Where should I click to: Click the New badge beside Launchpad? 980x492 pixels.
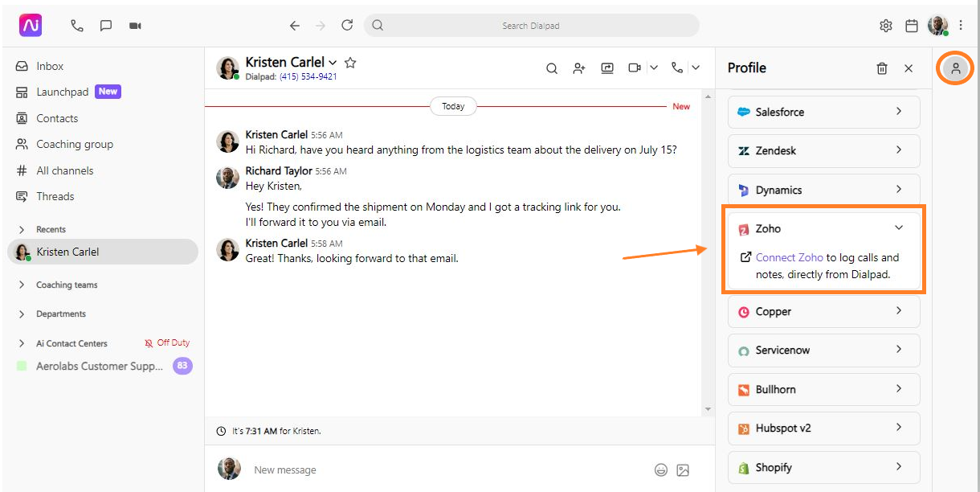tap(108, 92)
